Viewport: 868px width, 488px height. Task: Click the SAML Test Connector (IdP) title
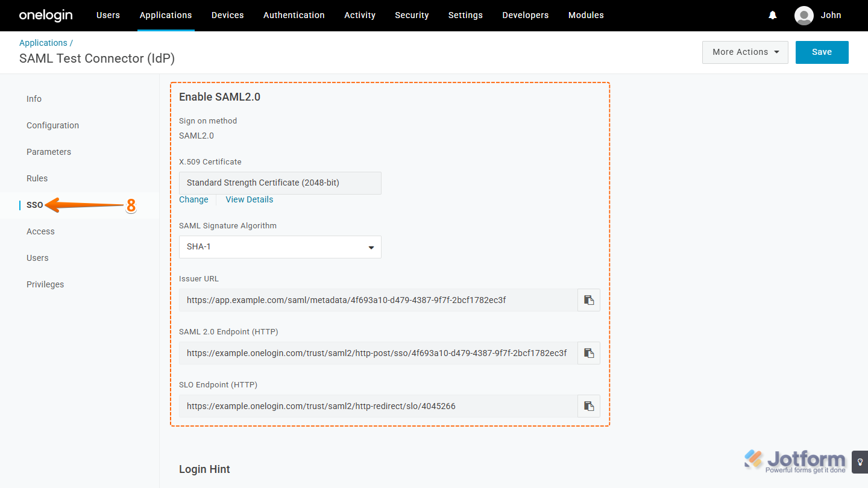pyautogui.click(x=97, y=58)
